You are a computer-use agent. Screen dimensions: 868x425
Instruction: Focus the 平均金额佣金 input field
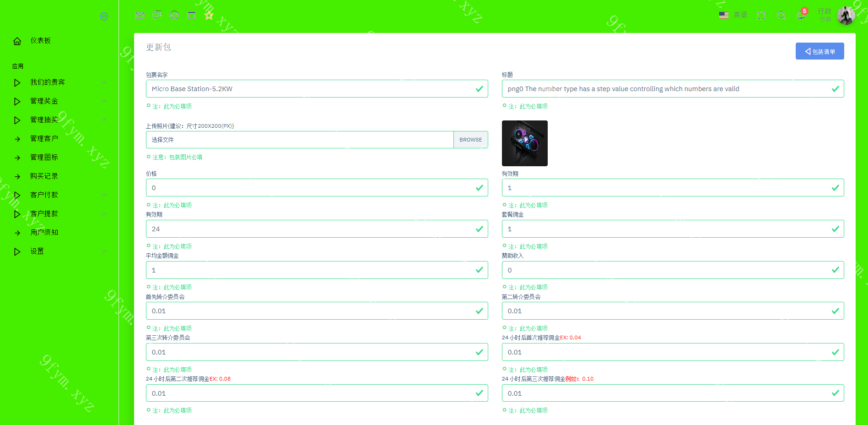pyautogui.click(x=317, y=270)
